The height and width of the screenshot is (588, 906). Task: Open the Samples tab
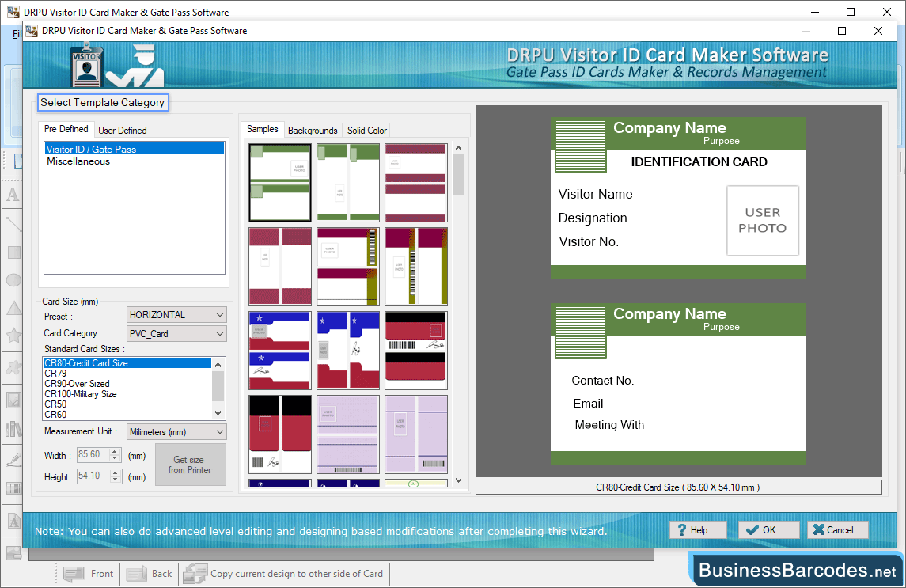click(x=263, y=129)
